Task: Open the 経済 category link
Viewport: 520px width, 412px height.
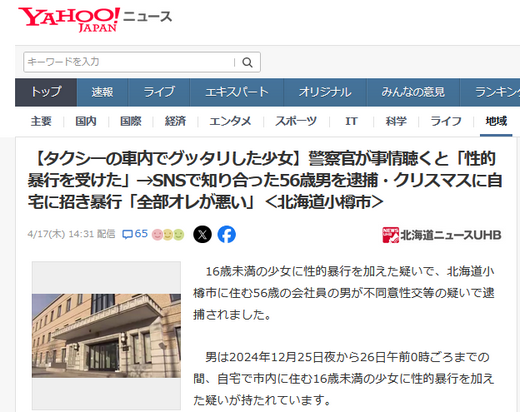Action: pyautogui.click(x=175, y=121)
